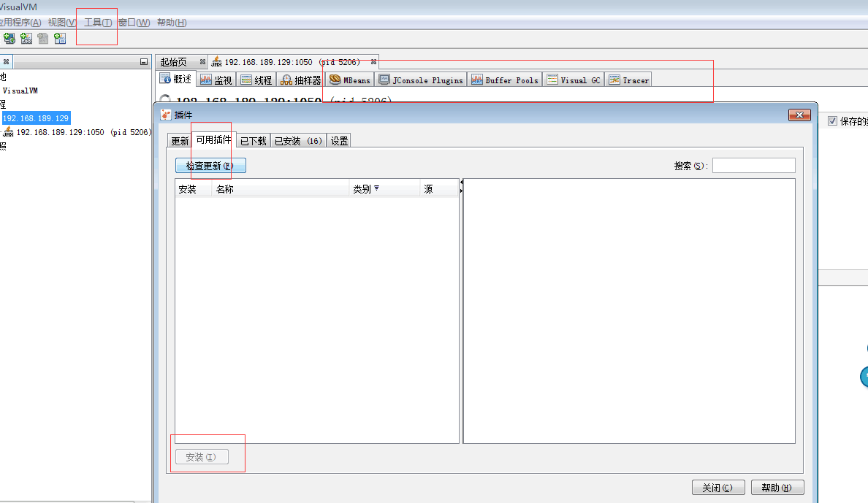Close the Applications side panel tab
This screenshot has width=868, height=503.
click(x=6, y=61)
